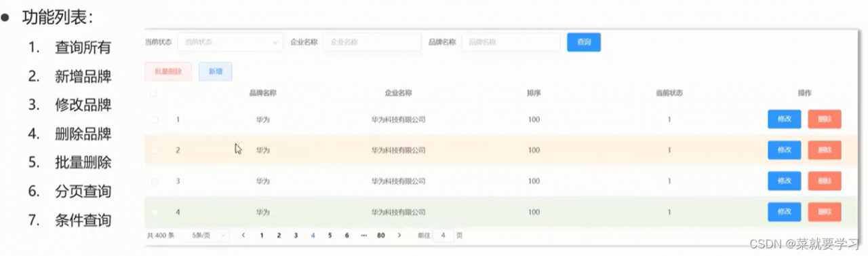Check the checkbox for row 2
The height and width of the screenshot is (256, 868).
pyautogui.click(x=154, y=150)
